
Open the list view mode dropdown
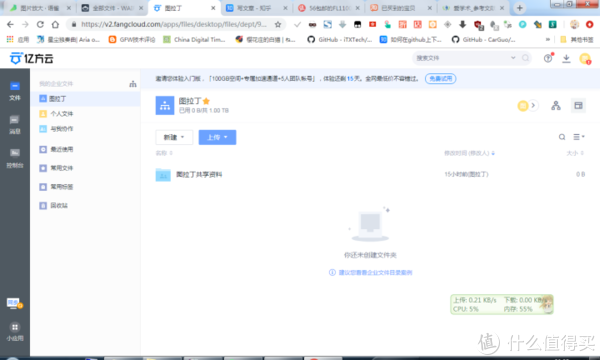point(579,137)
